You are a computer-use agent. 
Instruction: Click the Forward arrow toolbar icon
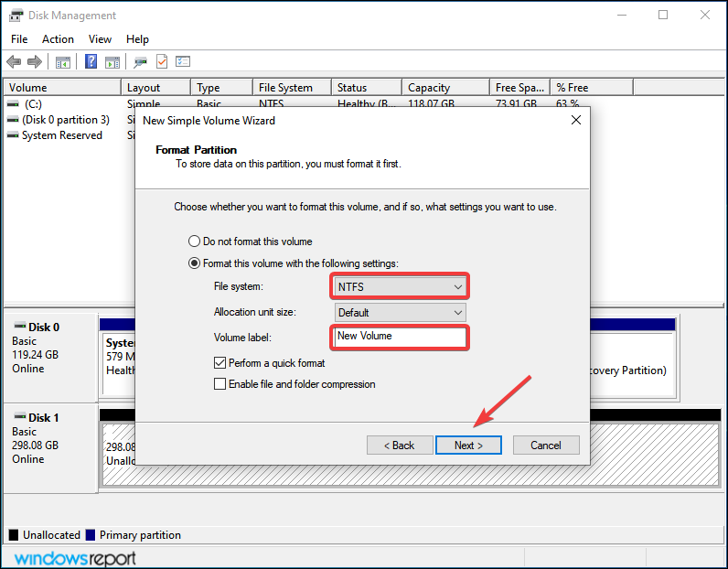(x=35, y=61)
